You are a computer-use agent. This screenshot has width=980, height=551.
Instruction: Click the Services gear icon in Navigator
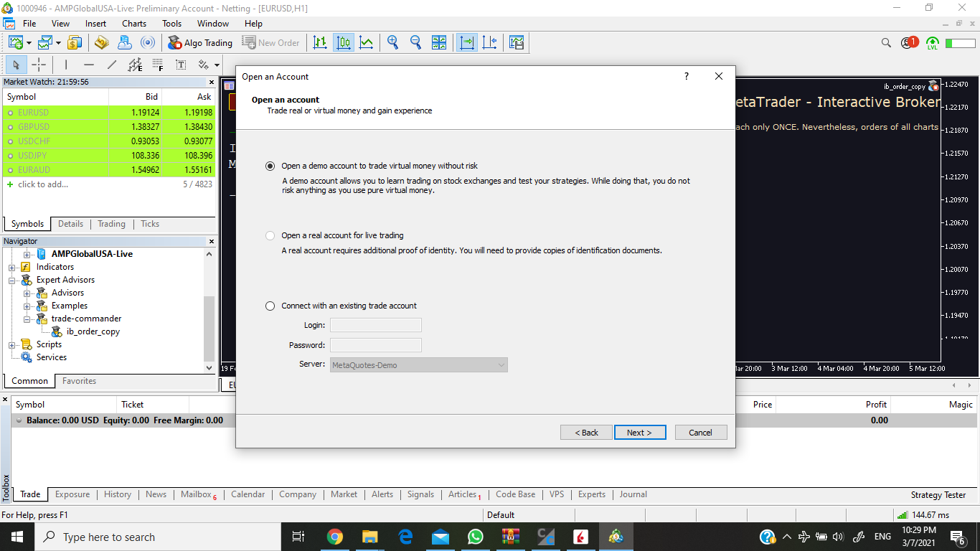[27, 357]
